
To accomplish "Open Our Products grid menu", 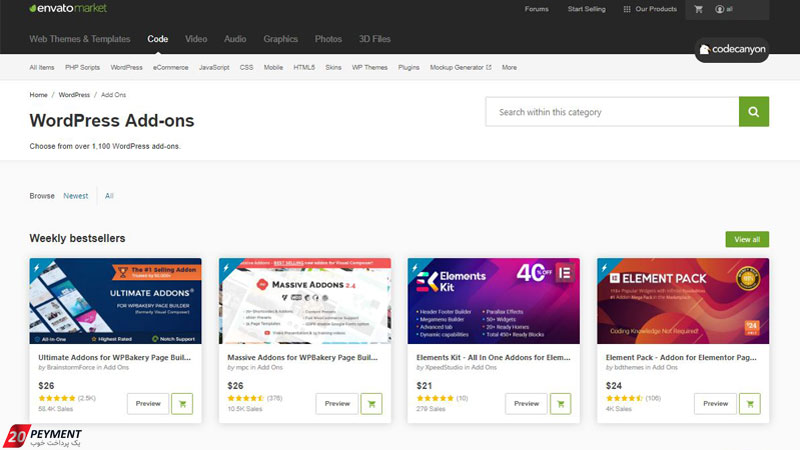I will tap(650, 9).
